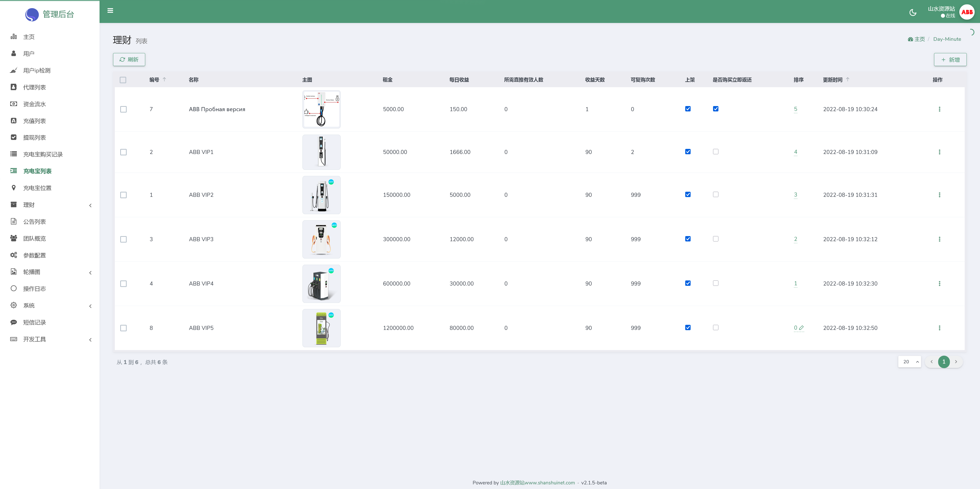
Task: Edit the sort value 5 for ABB Пробная версия
Action: tap(795, 109)
